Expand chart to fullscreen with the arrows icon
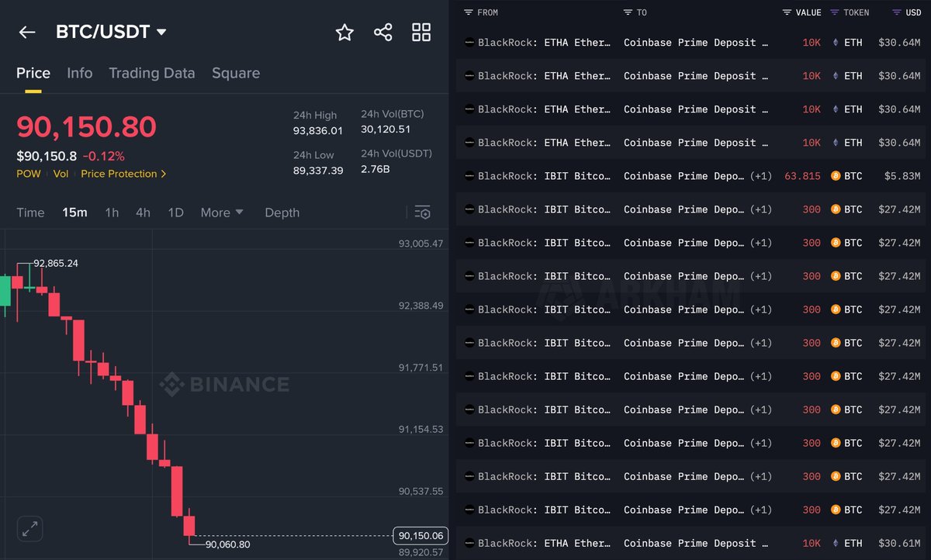931x560 pixels. coord(29,530)
